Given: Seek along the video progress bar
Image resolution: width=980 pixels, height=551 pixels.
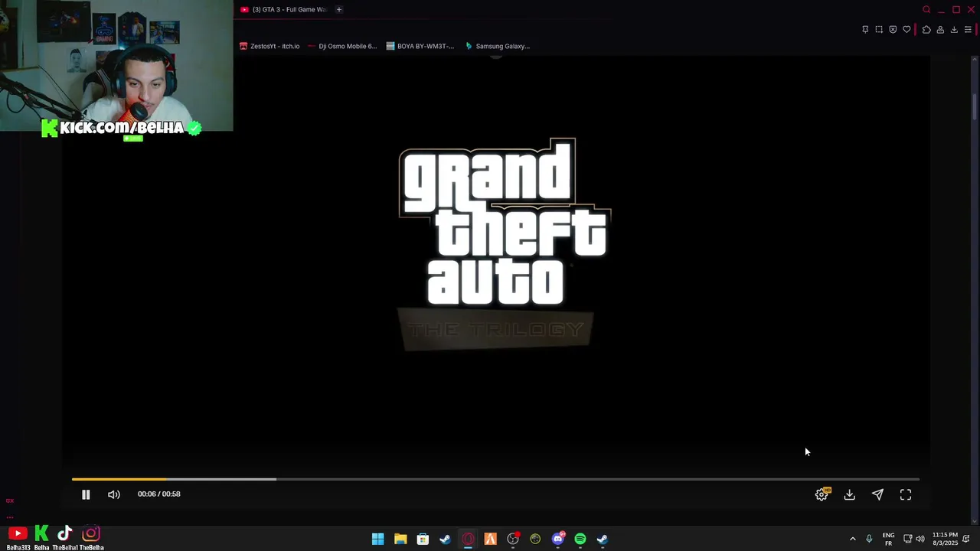Looking at the screenshot, I should click(x=495, y=479).
